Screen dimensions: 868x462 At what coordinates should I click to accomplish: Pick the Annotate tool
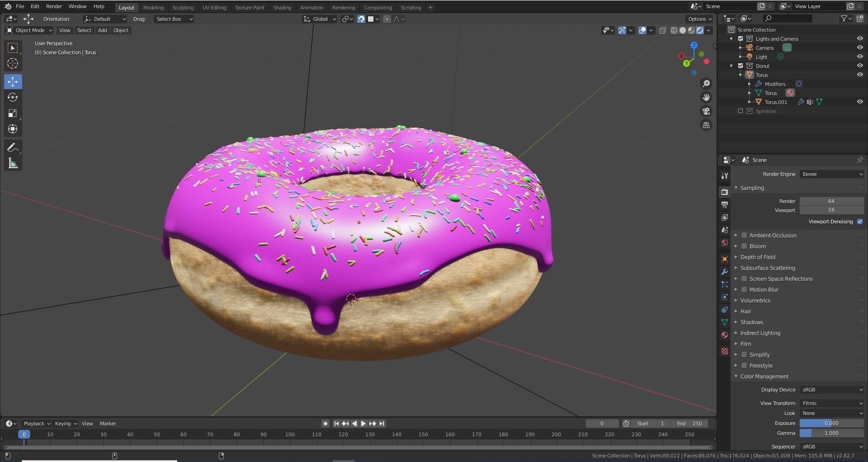click(13, 148)
